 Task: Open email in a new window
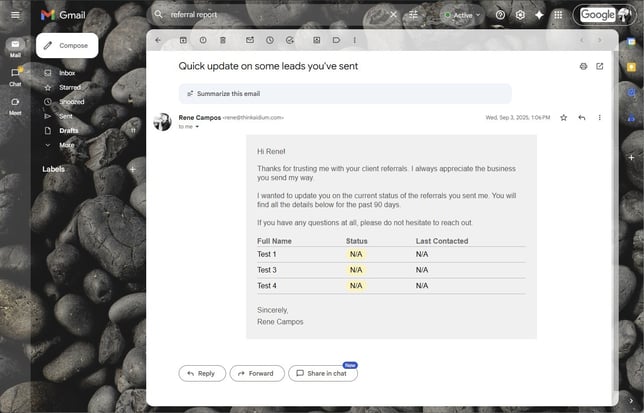(x=600, y=66)
